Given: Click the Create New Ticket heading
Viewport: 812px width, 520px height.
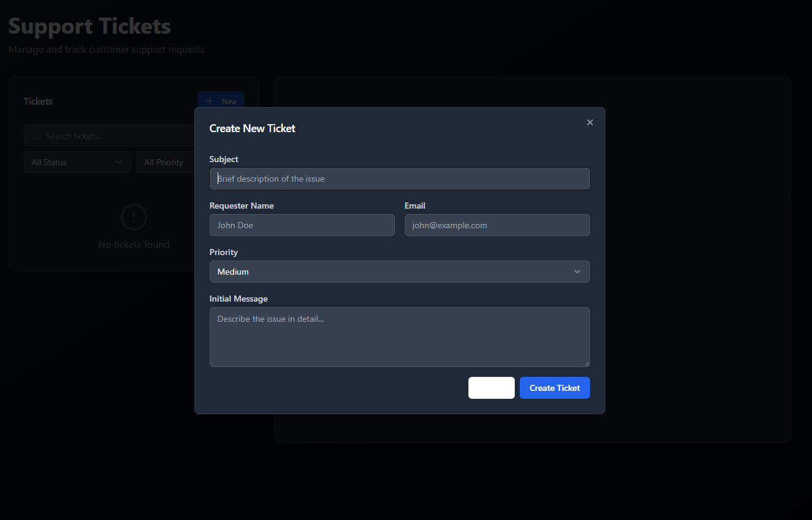Looking at the screenshot, I should (253, 128).
